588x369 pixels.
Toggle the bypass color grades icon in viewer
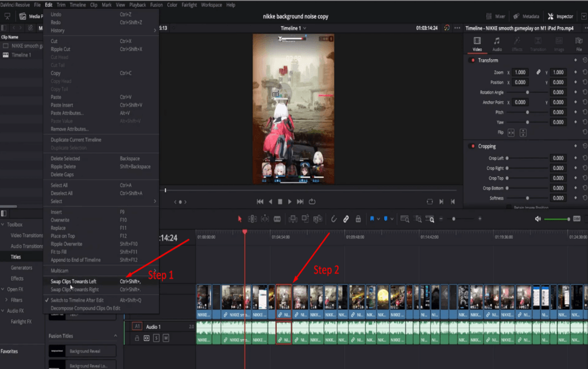[447, 28]
